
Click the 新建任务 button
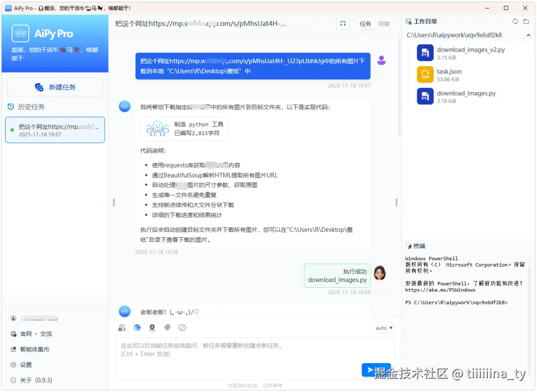tap(55, 86)
